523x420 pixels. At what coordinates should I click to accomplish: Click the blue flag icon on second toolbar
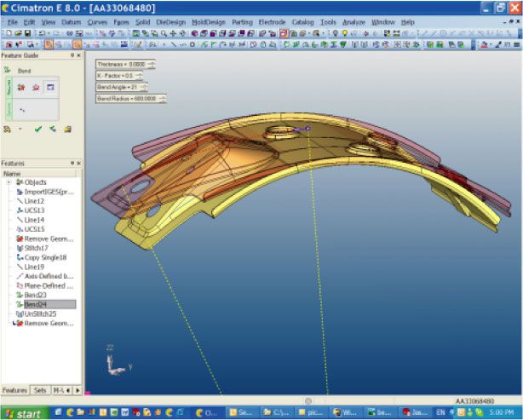124,44
